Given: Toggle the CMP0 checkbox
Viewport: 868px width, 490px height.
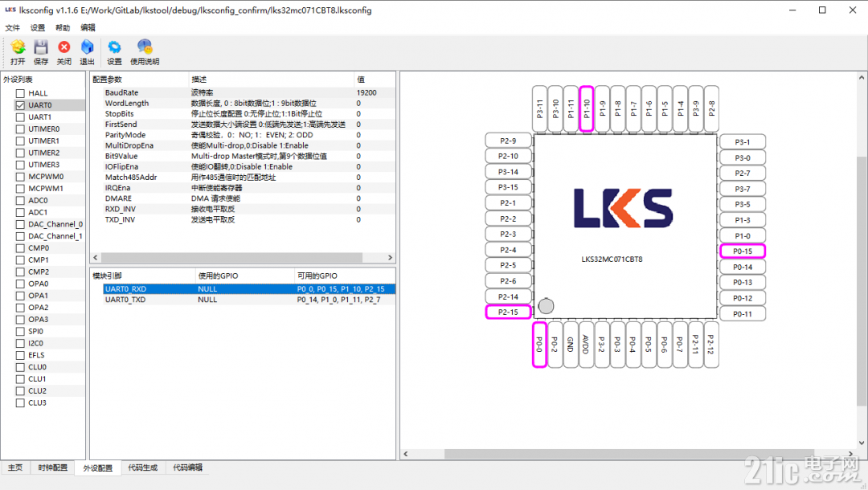Looking at the screenshot, I should point(20,247).
